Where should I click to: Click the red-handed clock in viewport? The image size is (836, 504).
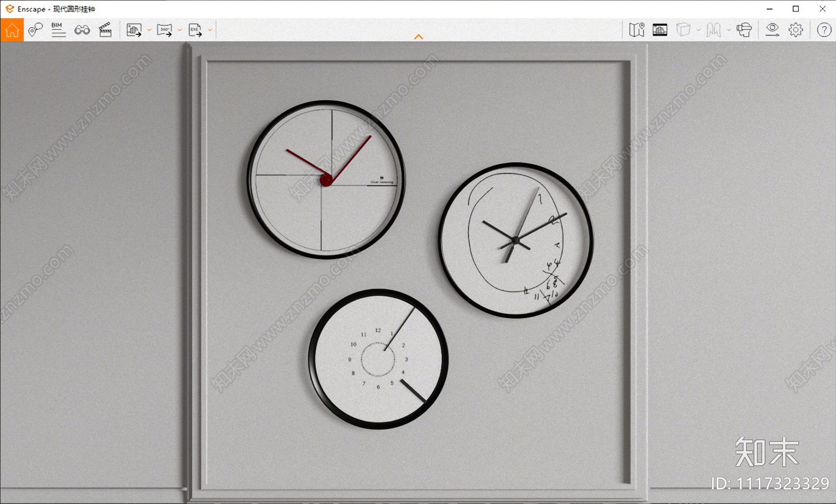pyautogui.click(x=326, y=180)
